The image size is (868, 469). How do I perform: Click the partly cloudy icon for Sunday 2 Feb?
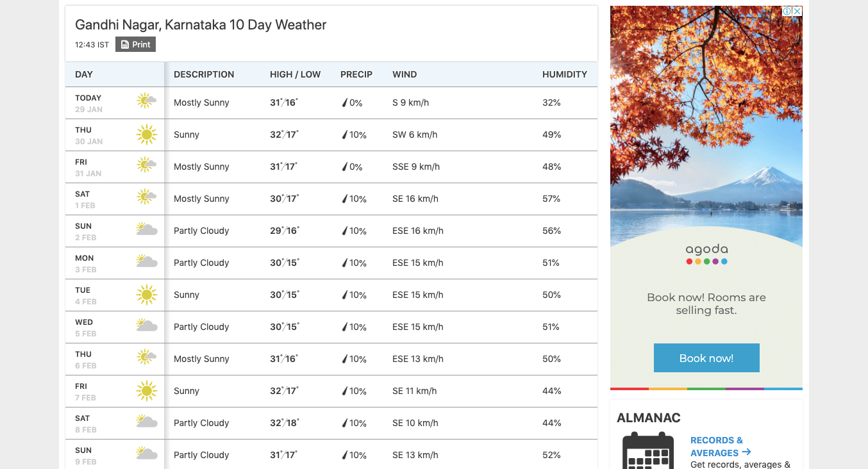(146, 229)
